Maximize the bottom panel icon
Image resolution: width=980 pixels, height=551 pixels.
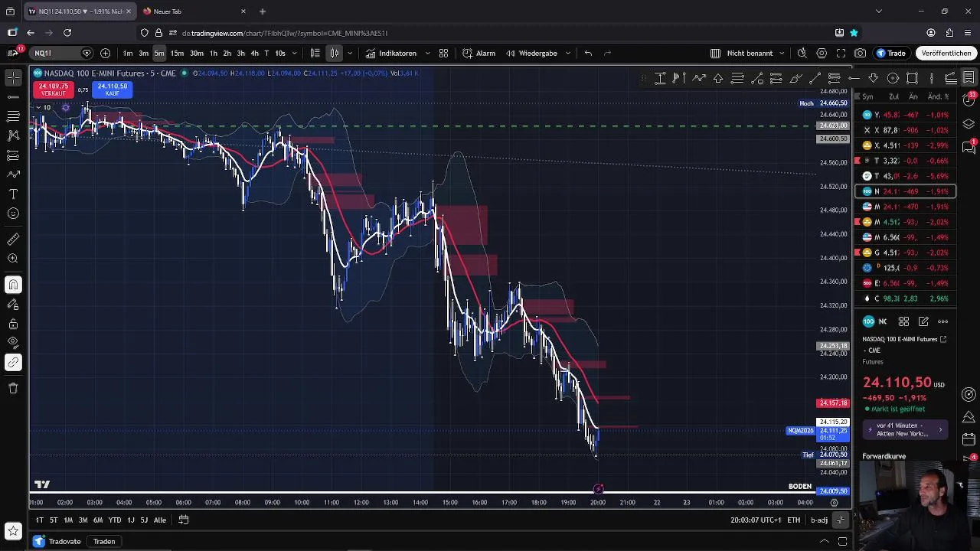(842, 542)
